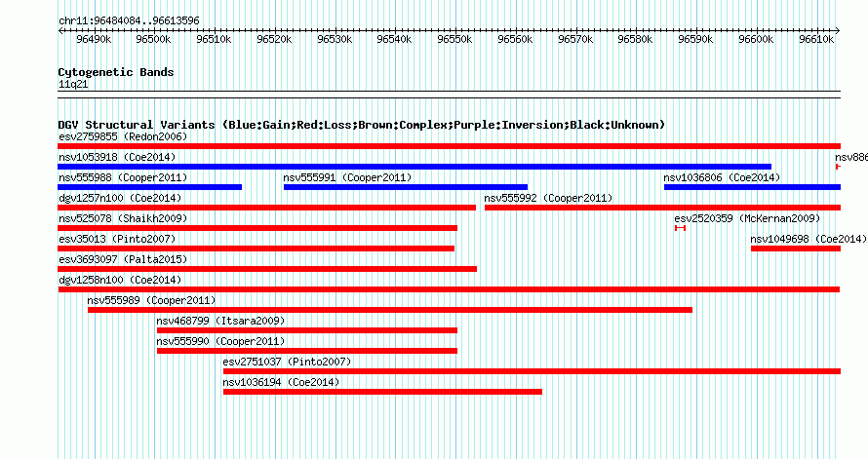This screenshot has width=868, height=459.
Task: Open nsv555989 (Cooper2011) label
Action: click(x=151, y=300)
